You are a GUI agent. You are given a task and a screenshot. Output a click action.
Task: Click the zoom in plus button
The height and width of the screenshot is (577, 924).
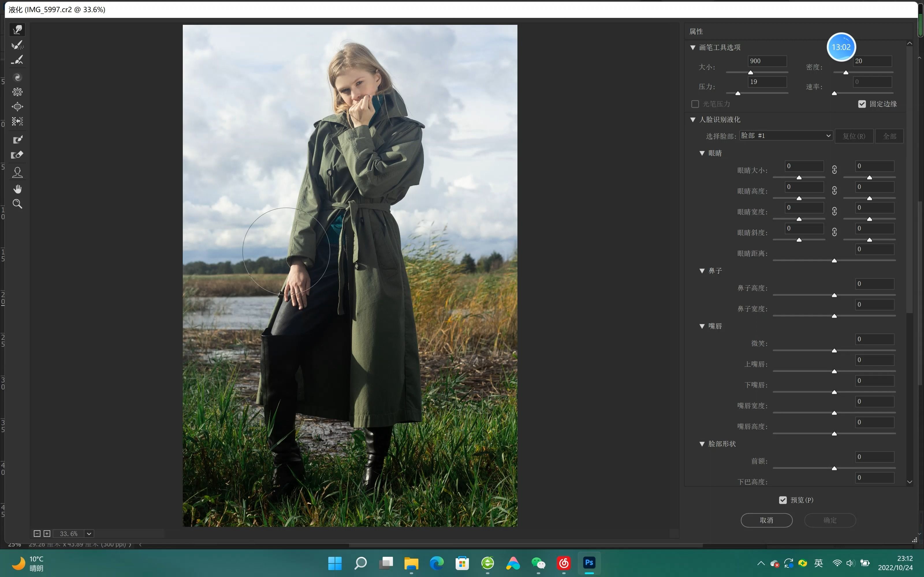point(47,533)
